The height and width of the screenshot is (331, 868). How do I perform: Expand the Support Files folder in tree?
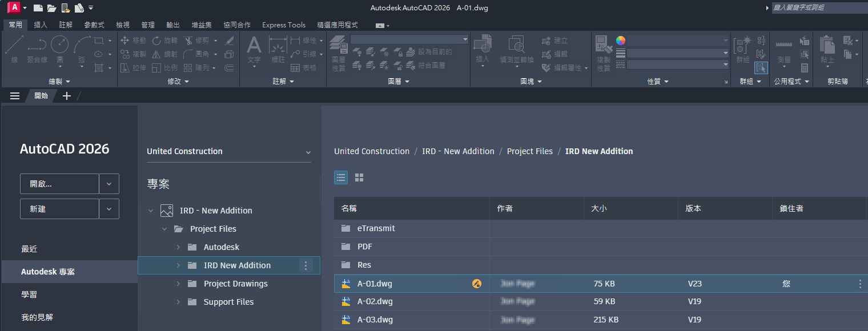tap(178, 302)
